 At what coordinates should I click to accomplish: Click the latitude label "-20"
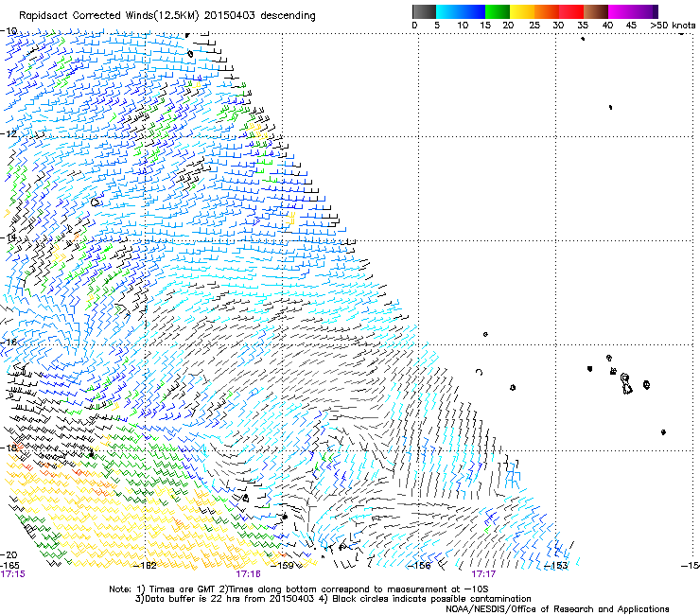[x=9, y=554]
